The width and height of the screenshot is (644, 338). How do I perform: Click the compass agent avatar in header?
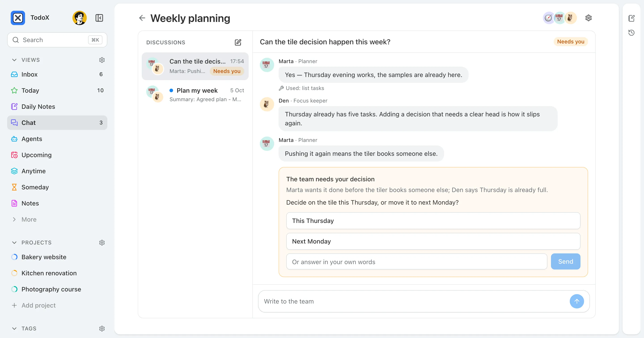(x=548, y=18)
